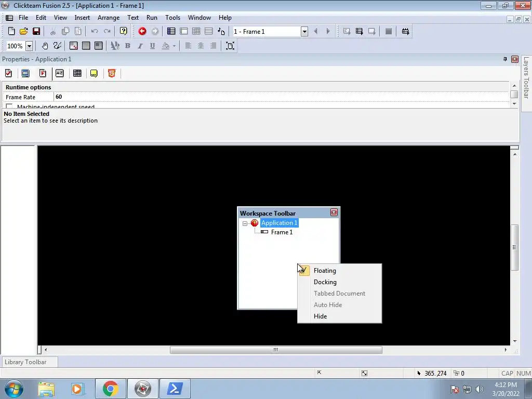
Task: Toggle the show grid icon
Action: [86, 46]
